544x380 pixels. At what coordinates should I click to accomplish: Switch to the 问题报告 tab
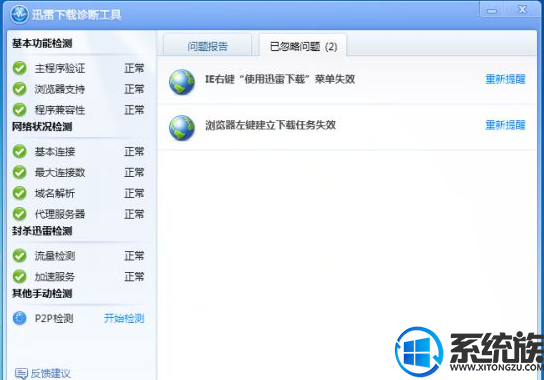pyautogui.click(x=207, y=45)
